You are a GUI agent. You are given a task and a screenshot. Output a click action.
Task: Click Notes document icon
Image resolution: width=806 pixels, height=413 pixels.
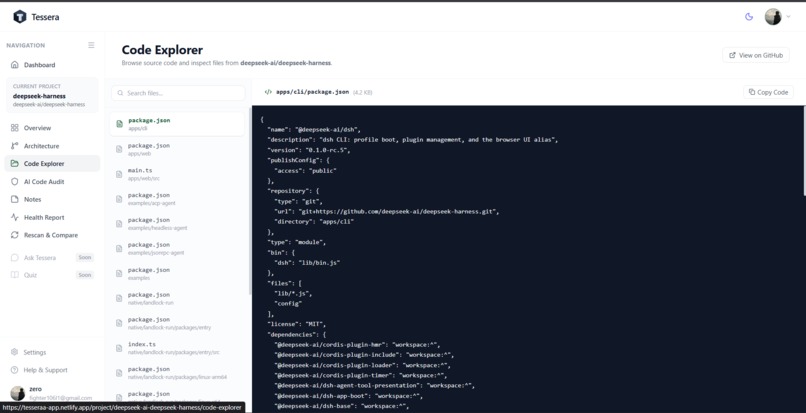tap(14, 199)
